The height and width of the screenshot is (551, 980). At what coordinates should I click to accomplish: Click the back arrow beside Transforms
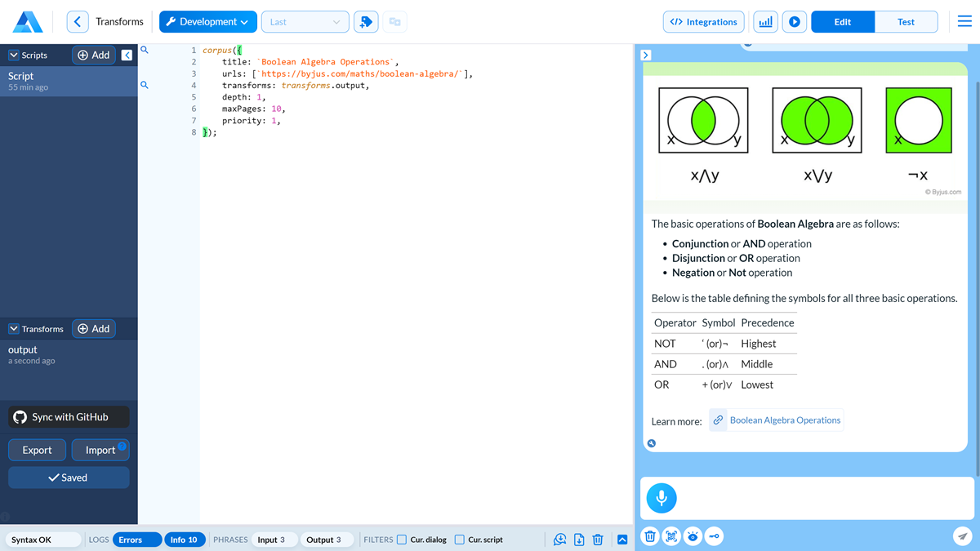coord(78,22)
